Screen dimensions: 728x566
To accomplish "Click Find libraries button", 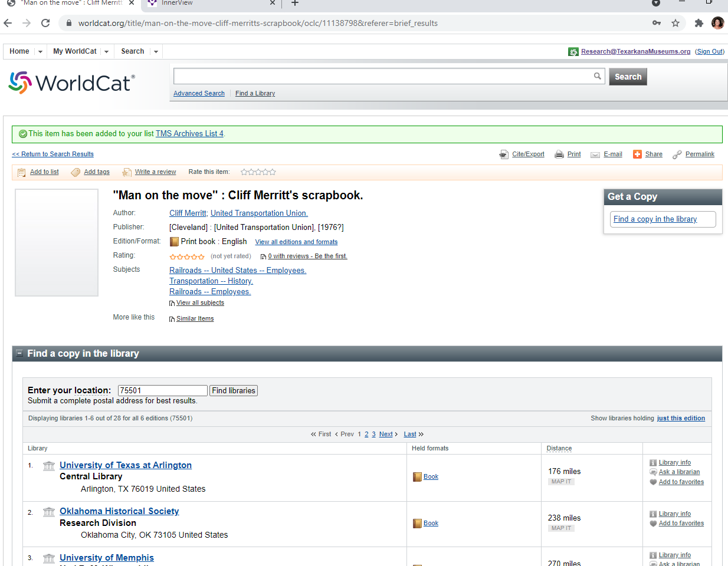I will coord(234,390).
